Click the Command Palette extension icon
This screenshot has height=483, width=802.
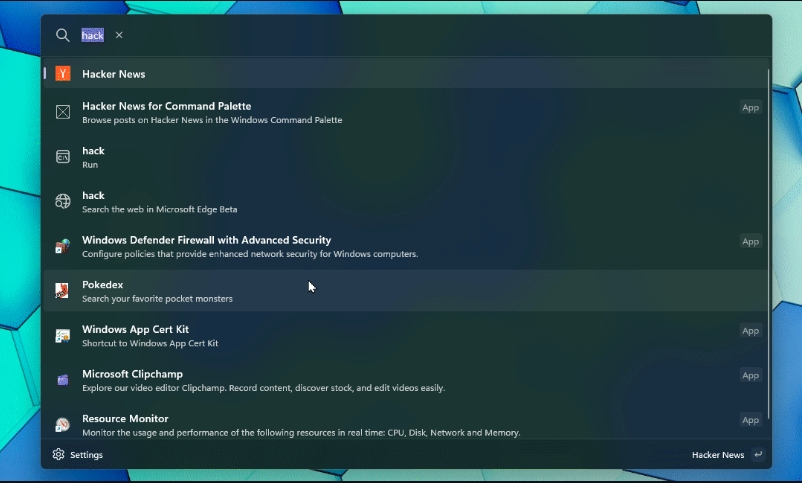coord(63,112)
